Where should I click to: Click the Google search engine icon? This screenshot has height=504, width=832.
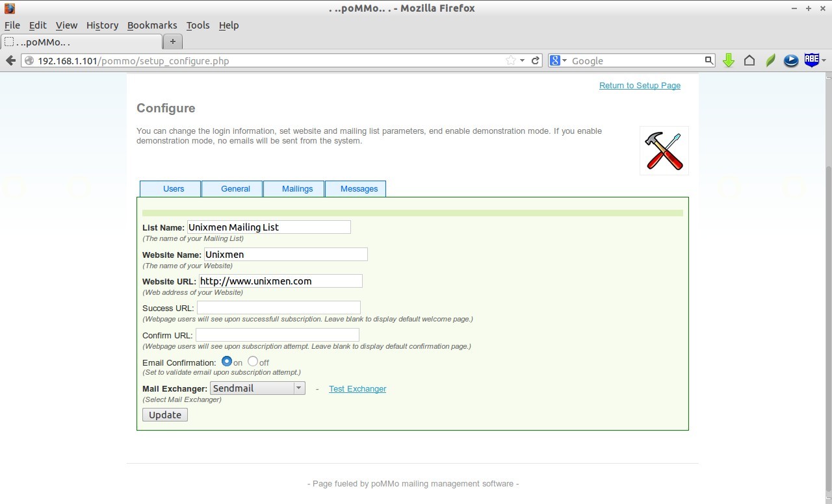(x=555, y=60)
